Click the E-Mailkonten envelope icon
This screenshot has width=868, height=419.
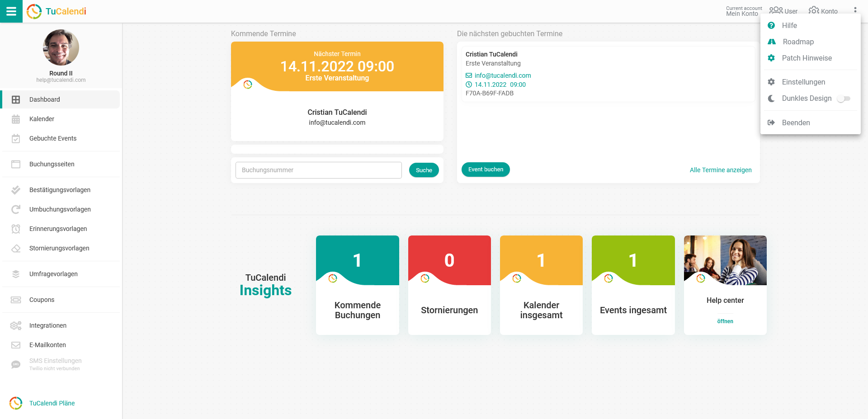coord(16,345)
